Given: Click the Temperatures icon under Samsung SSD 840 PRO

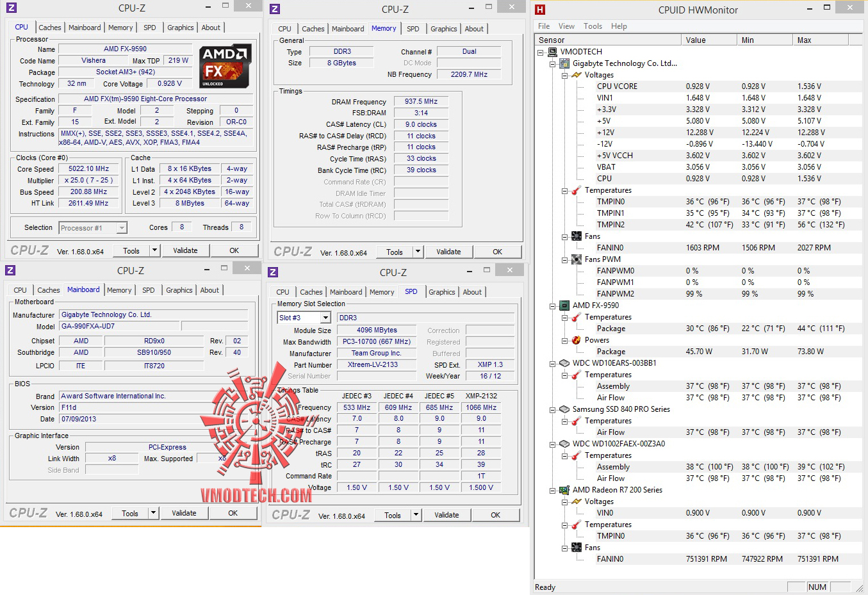Looking at the screenshot, I should click(577, 421).
